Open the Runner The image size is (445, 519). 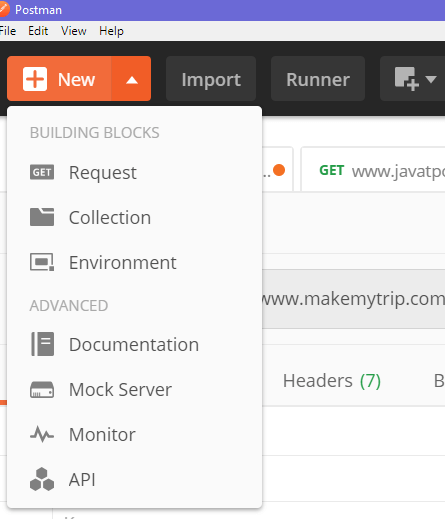click(318, 79)
